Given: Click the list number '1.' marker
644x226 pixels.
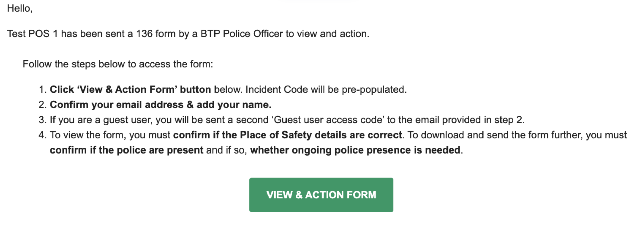Looking at the screenshot, I should tap(42, 89).
